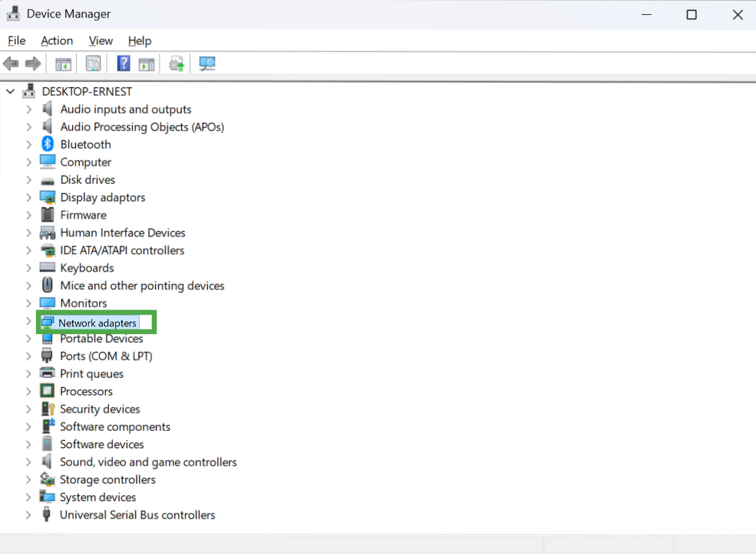
Task: Click the Universal Serial Bus controllers icon
Action: click(47, 514)
